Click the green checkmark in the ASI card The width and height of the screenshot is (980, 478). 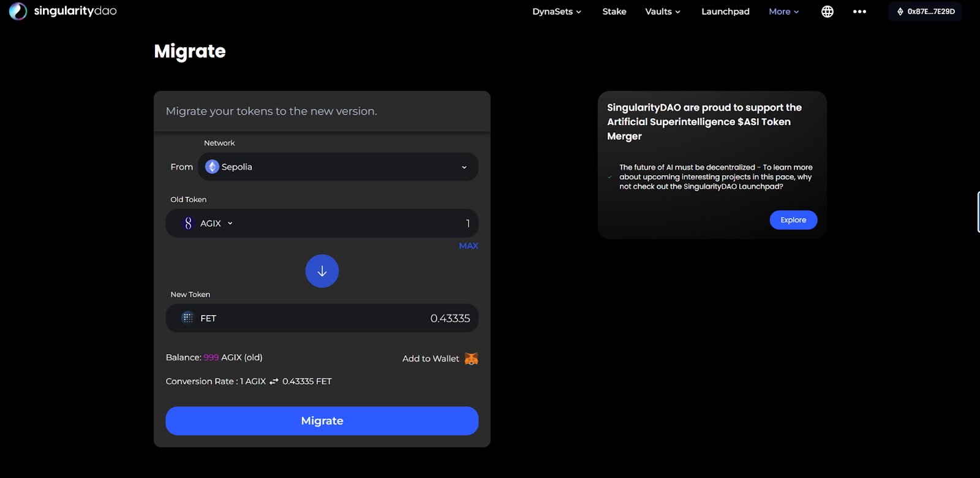(610, 177)
